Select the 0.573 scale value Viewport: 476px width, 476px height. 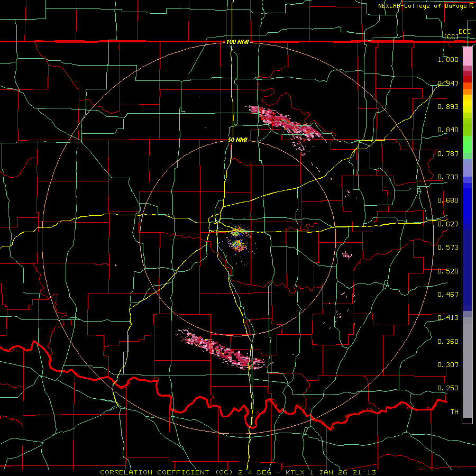[448, 248]
